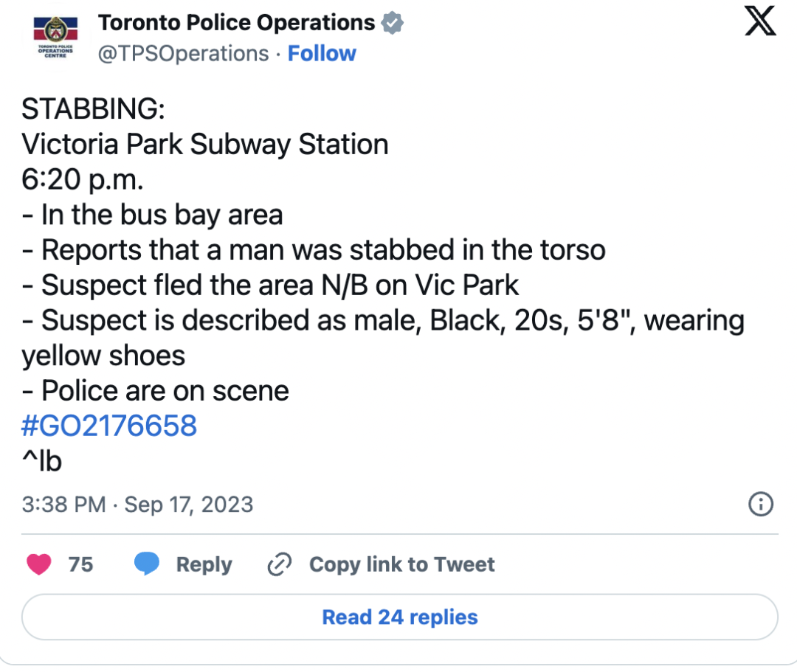The width and height of the screenshot is (797, 672).
Task: Click the Reply label
Action: (204, 565)
